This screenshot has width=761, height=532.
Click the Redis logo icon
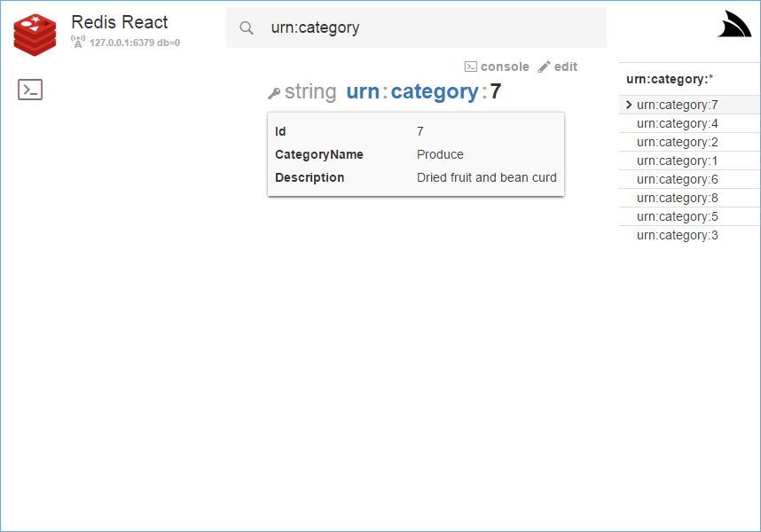coord(35,35)
